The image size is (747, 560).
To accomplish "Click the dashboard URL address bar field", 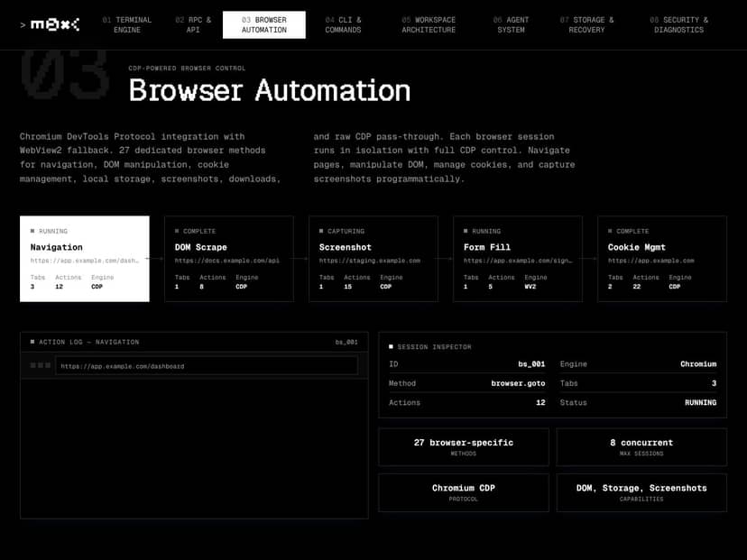I will point(207,365).
